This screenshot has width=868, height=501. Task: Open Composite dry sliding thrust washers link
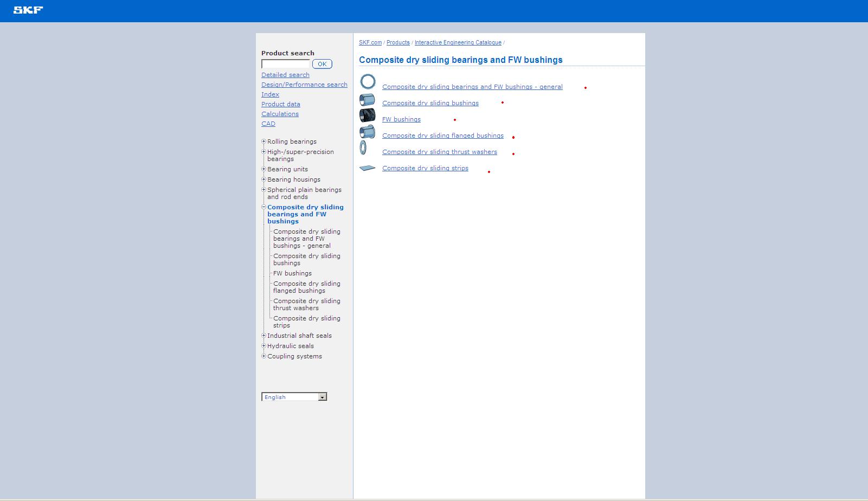[x=439, y=152]
